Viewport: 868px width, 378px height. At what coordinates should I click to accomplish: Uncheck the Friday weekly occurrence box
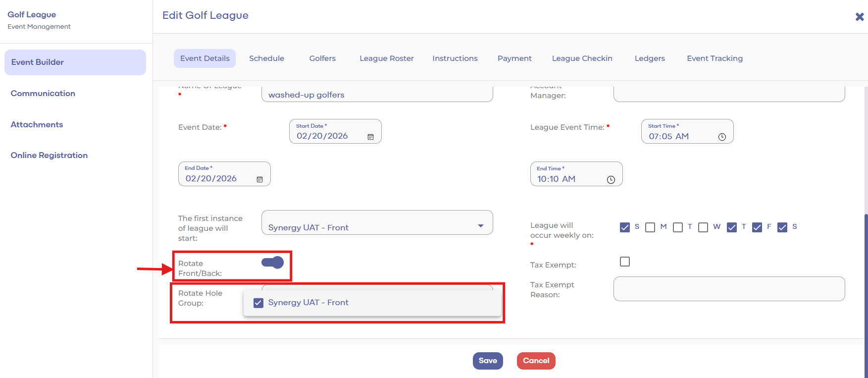pos(757,227)
